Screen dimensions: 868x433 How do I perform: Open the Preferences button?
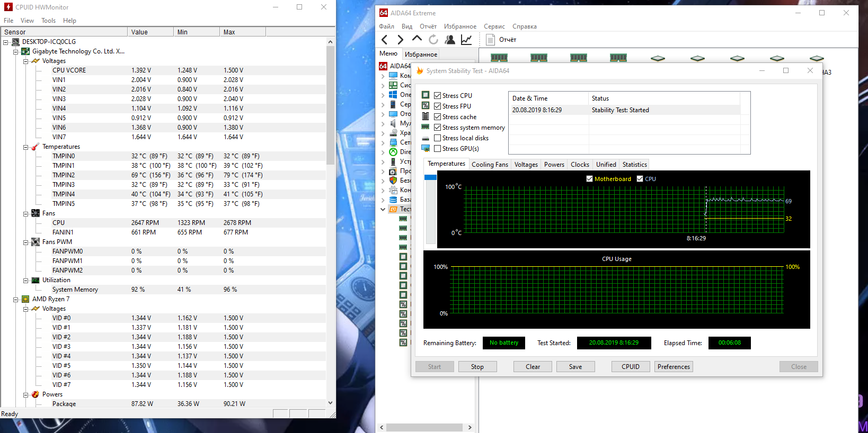tap(674, 367)
